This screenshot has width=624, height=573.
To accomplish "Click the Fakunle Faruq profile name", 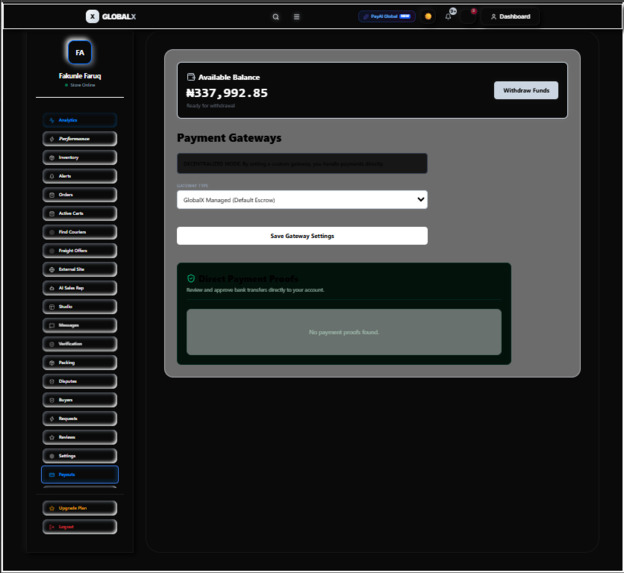I will tap(80, 76).
